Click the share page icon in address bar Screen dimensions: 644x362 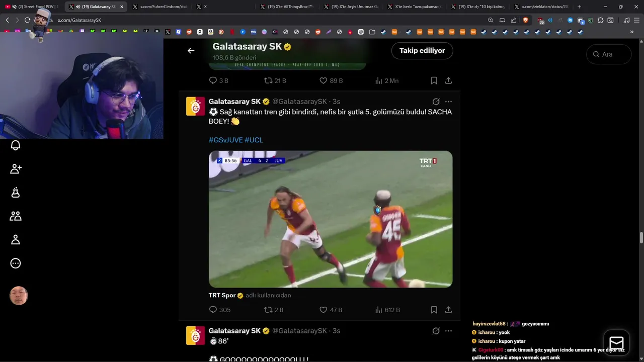tap(513, 20)
